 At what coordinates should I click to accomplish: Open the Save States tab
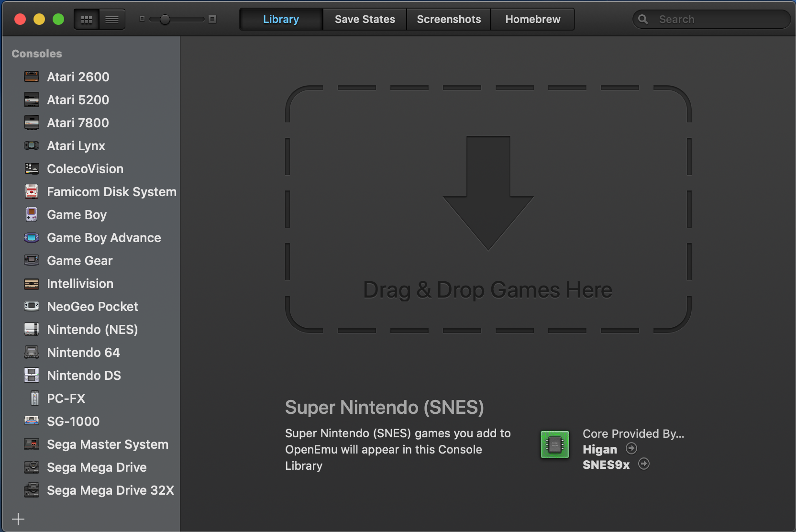365,19
